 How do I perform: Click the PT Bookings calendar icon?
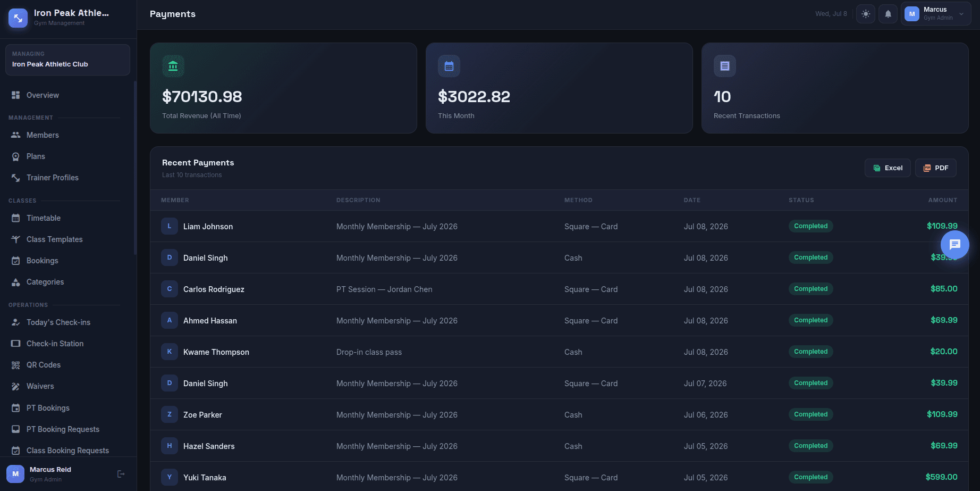(x=16, y=408)
